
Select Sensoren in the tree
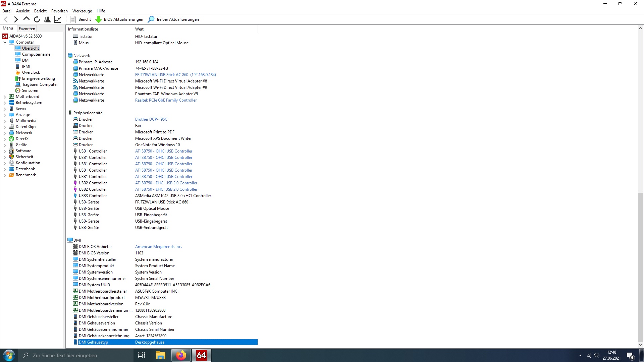click(x=30, y=90)
